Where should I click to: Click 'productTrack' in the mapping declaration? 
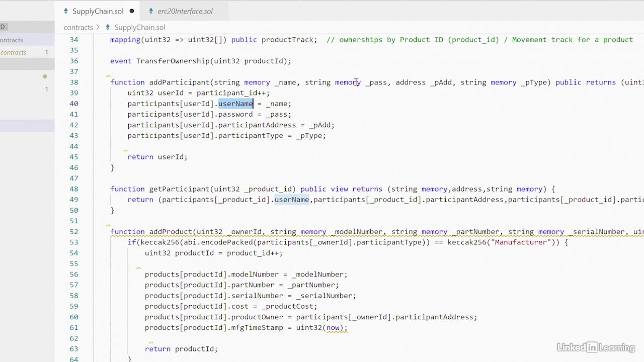click(x=287, y=40)
